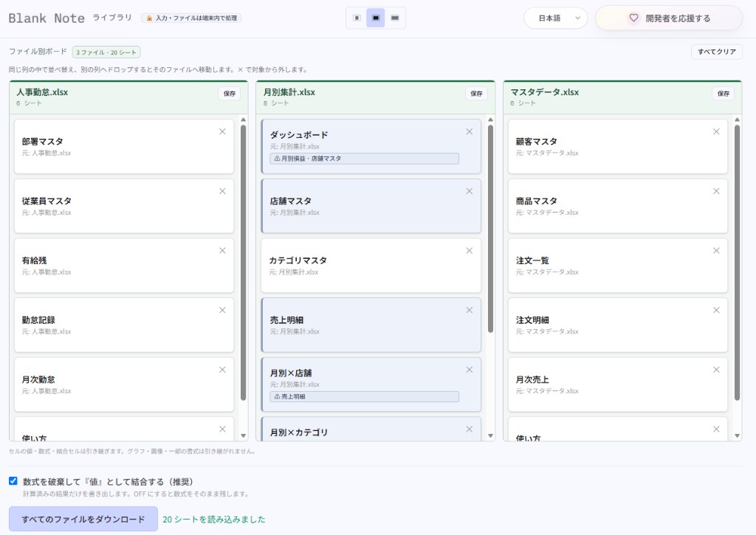Remove the 商品マスタ sheet card
The width and height of the screenshot is (756, 535).
[x=716, y=191]
